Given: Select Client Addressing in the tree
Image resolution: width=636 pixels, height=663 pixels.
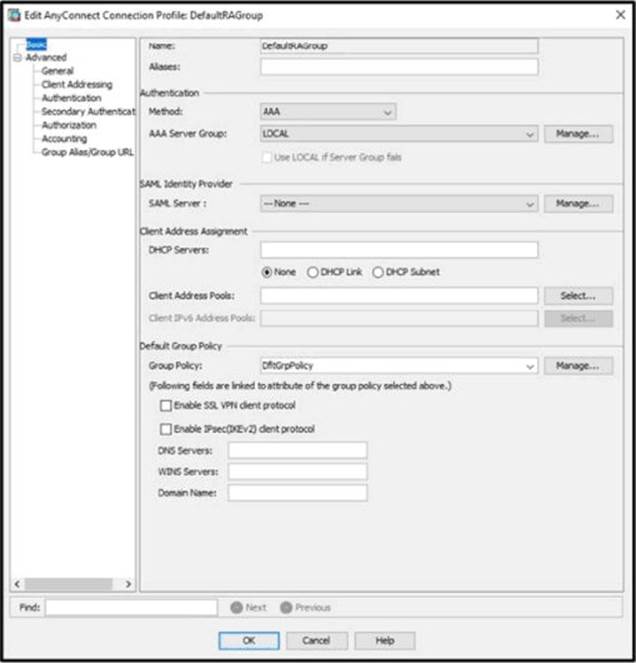Looking at the screenshot, I should pos(76,85).
